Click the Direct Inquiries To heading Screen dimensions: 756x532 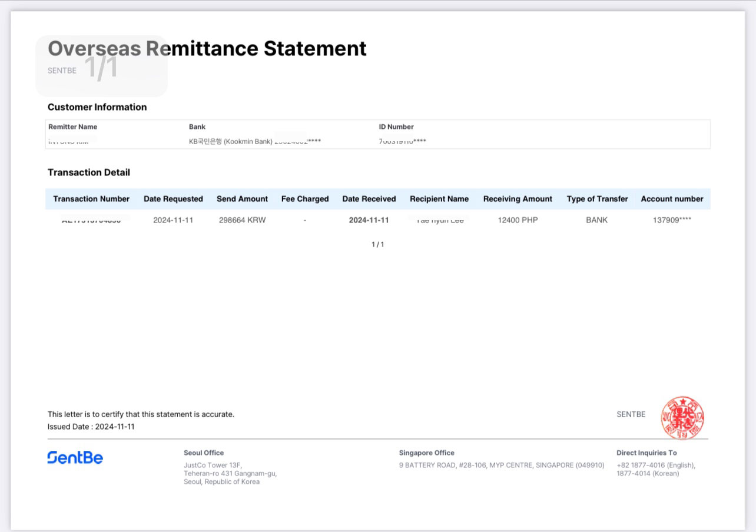tap(646, 453)
